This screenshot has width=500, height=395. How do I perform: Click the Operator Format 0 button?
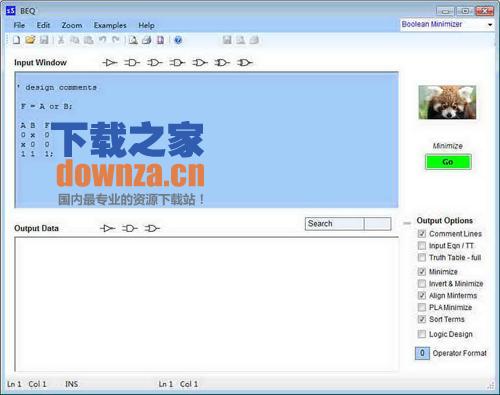click(422, 353)
